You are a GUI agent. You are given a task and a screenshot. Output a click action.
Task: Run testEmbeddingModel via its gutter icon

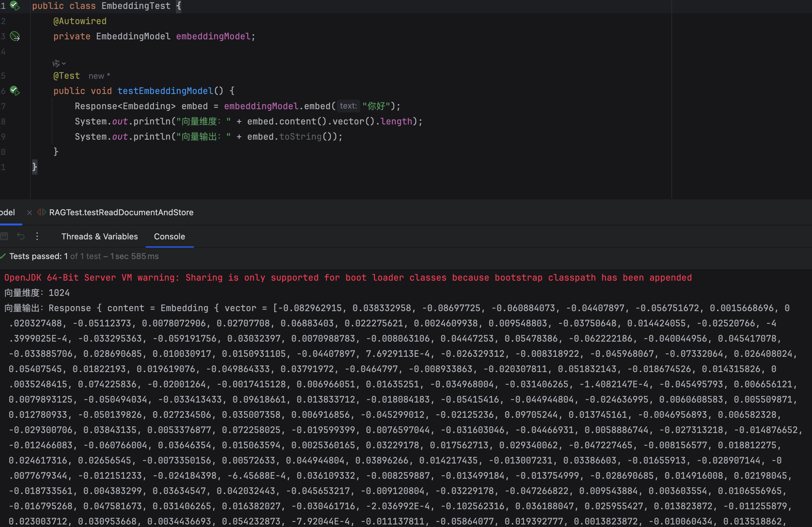point(15,90)
